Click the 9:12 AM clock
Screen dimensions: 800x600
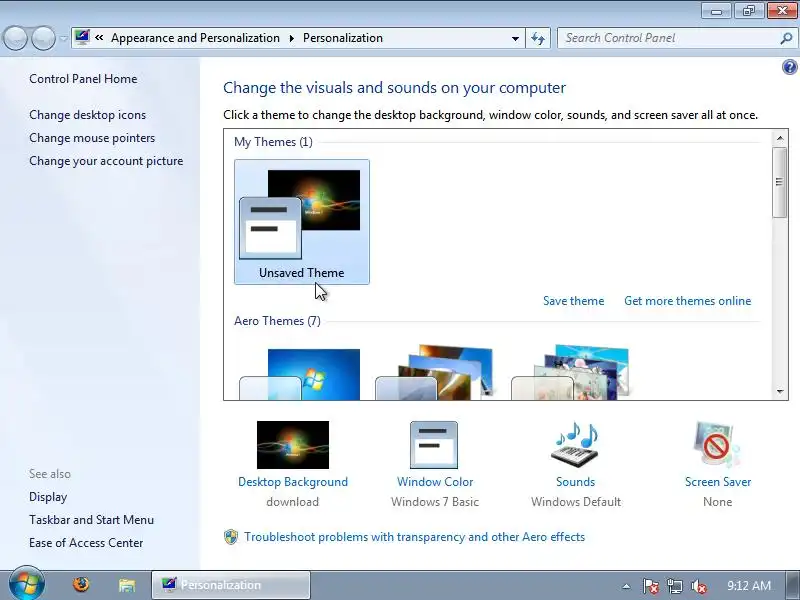(x=749, y=586)
